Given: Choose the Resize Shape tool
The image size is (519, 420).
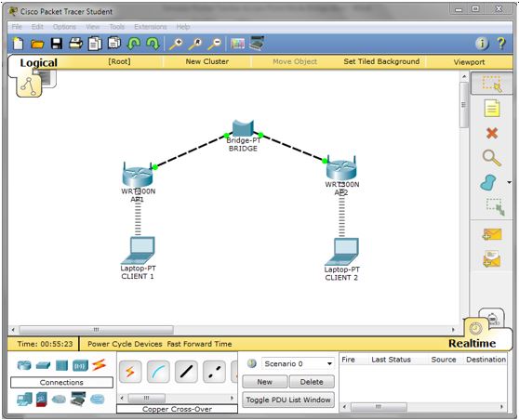Looking at the screenshot, I should [496, 206].
